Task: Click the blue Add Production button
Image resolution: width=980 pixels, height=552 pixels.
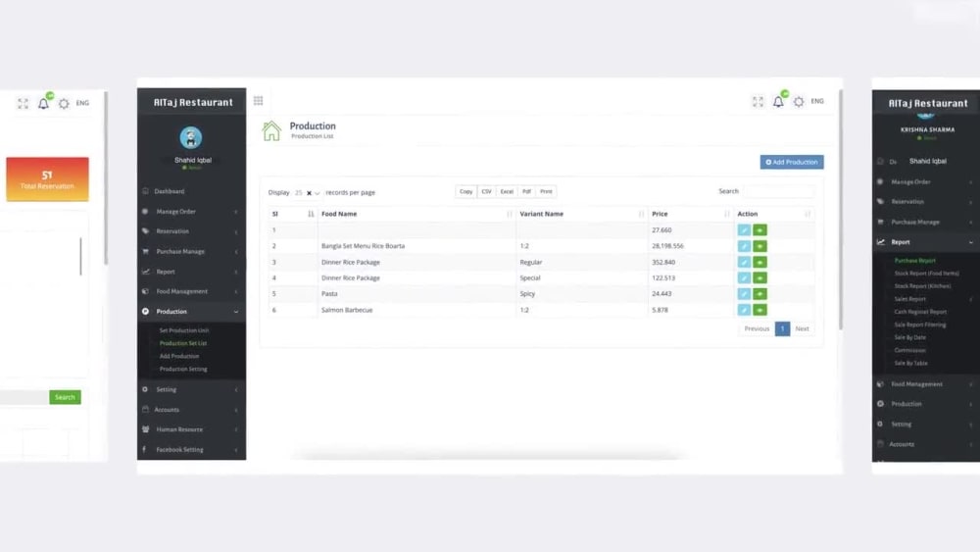Action: click(x=792, y=162)
